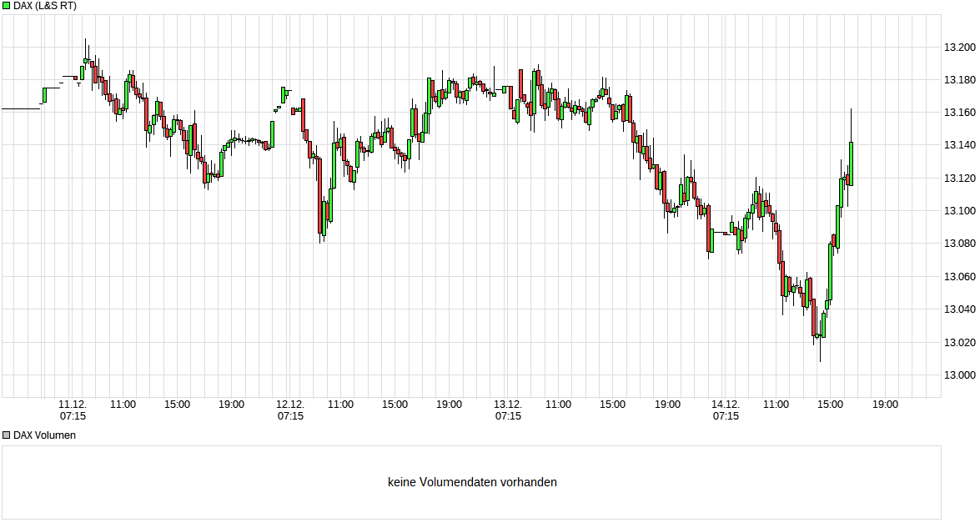The image size is (980, 528).
Task: Click the 19:00 label after 13.12.
Action: [667, 405]
